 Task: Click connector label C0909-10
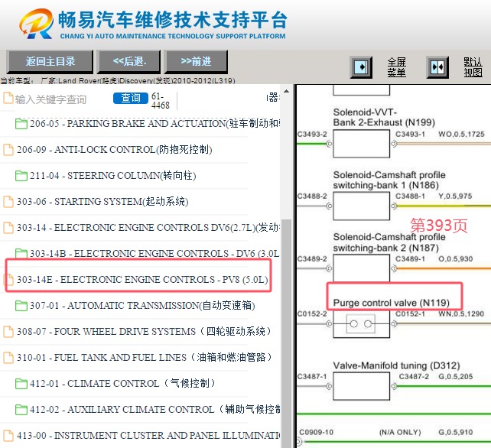click(317, 432)
